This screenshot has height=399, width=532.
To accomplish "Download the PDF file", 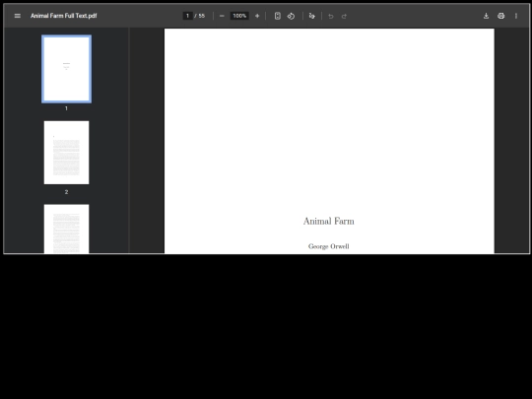I will point(487,16).
